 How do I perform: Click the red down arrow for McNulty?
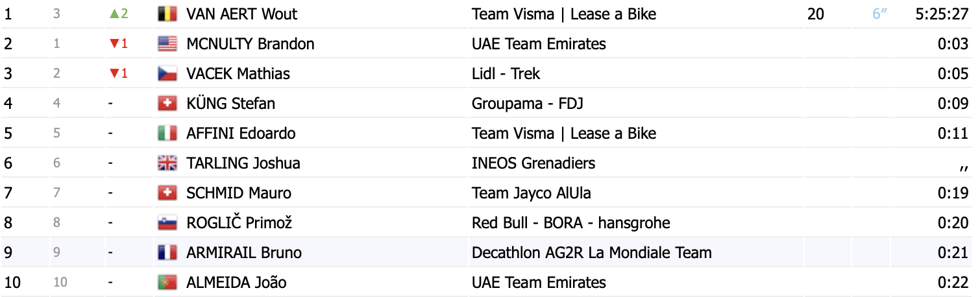[x=114, y=44]
